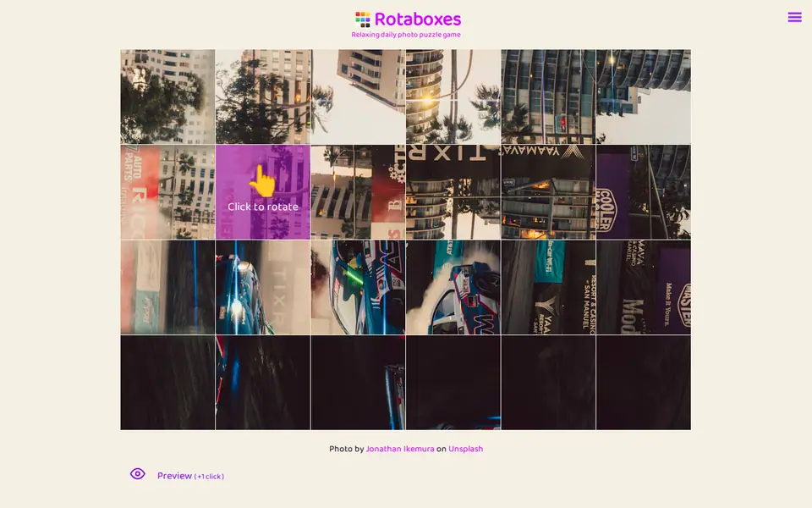Image resolution: width=812 pixels, height=508 pixels.
Task: Click the 'Relaxing daily photo puzzle game' tagline
Action: [x=406, y=35]
